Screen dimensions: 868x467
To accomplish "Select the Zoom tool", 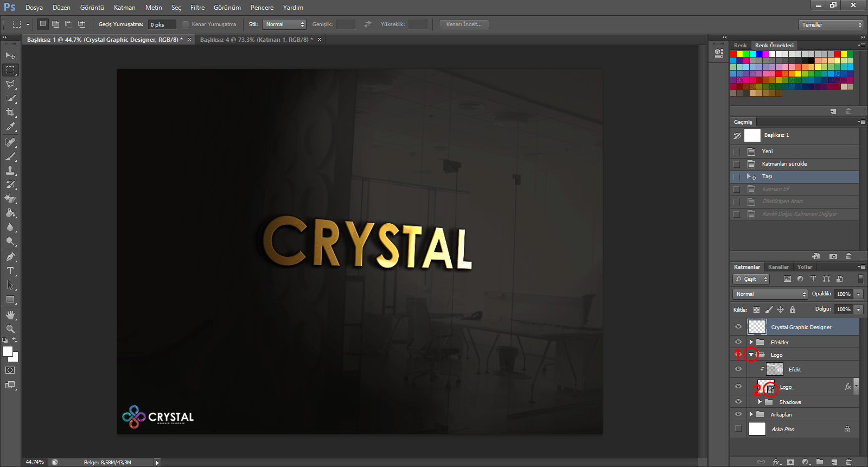I will tap(10, 329).
